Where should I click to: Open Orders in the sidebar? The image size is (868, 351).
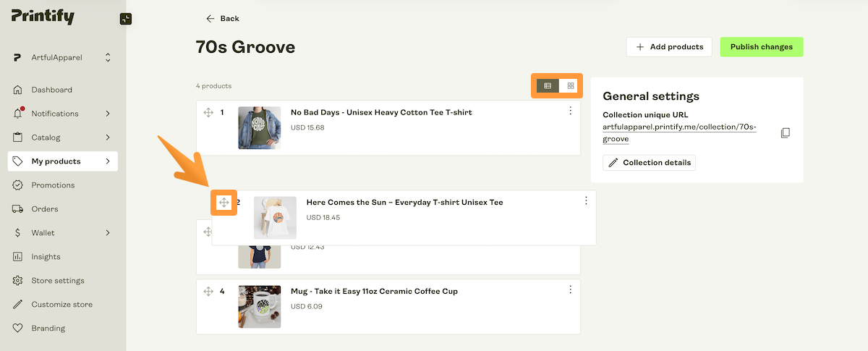(45, 209)
